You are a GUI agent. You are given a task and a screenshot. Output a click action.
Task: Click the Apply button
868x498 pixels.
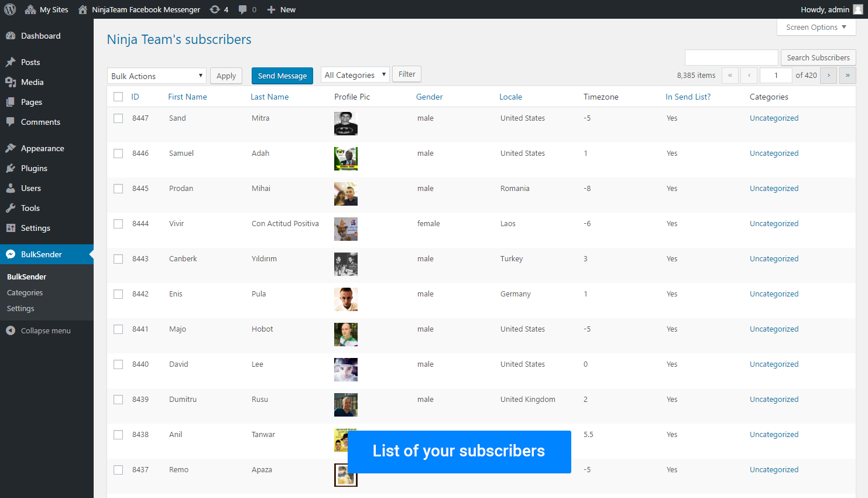226,76
